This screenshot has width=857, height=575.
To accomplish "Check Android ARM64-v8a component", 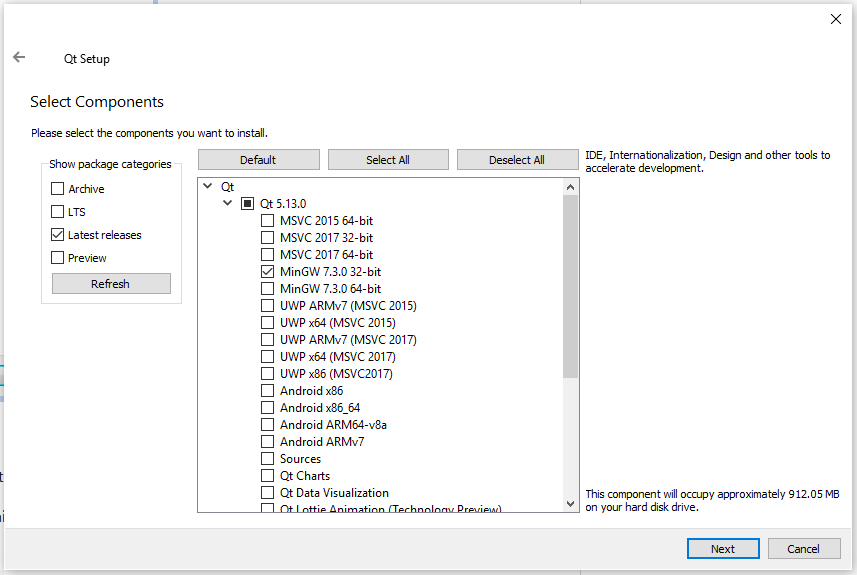I will pyautogui.click(x=267, y=425).
